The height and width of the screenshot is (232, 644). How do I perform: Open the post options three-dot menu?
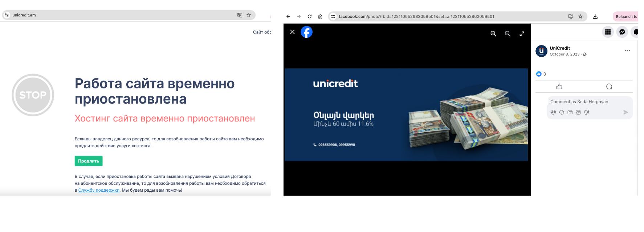[627, 51]
